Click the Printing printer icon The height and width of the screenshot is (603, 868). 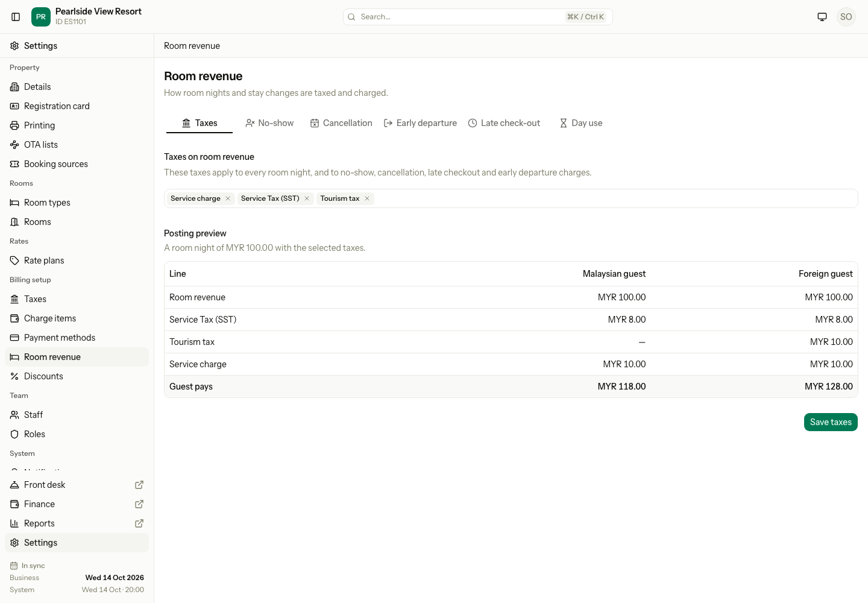(14, 125)
